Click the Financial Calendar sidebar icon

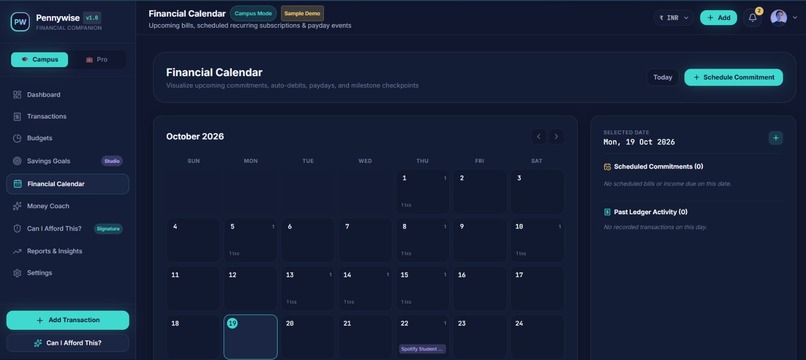pyautogui.click(x=17, y=184)
